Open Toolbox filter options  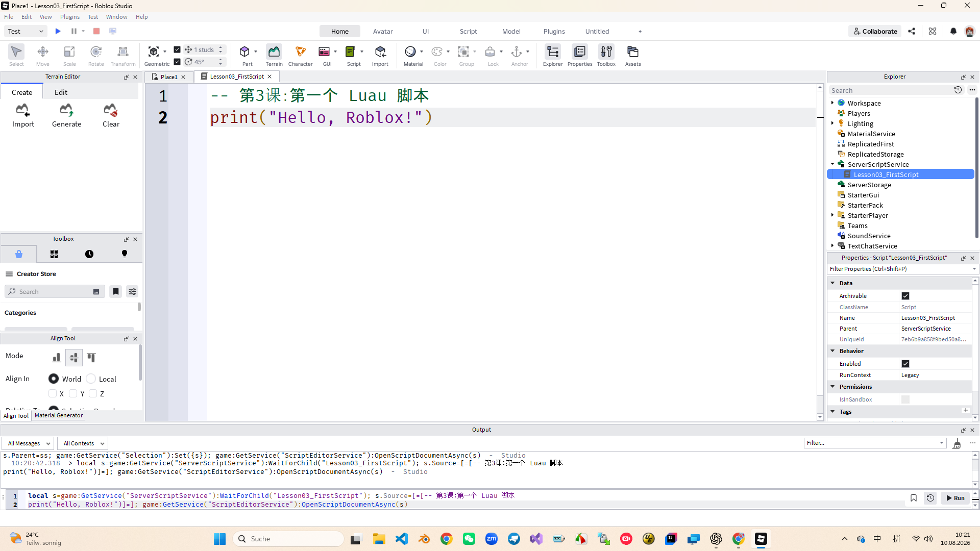click(132, 291)
